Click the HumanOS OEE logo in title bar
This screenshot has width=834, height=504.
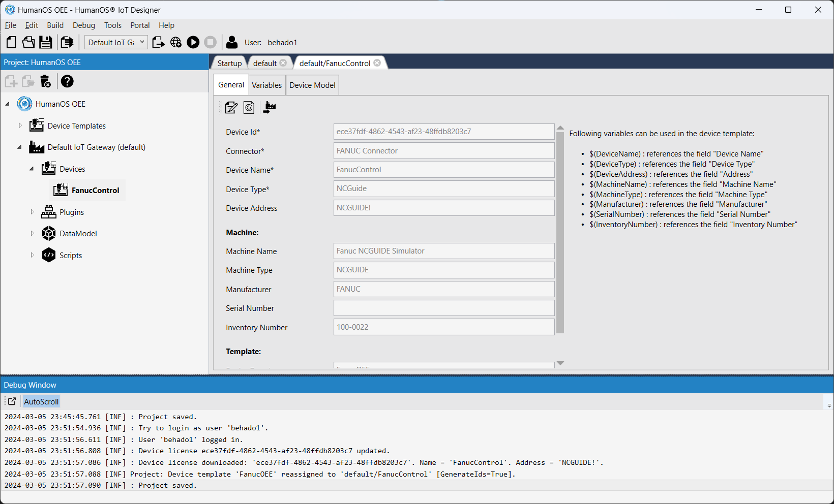(x=10, y=10)
